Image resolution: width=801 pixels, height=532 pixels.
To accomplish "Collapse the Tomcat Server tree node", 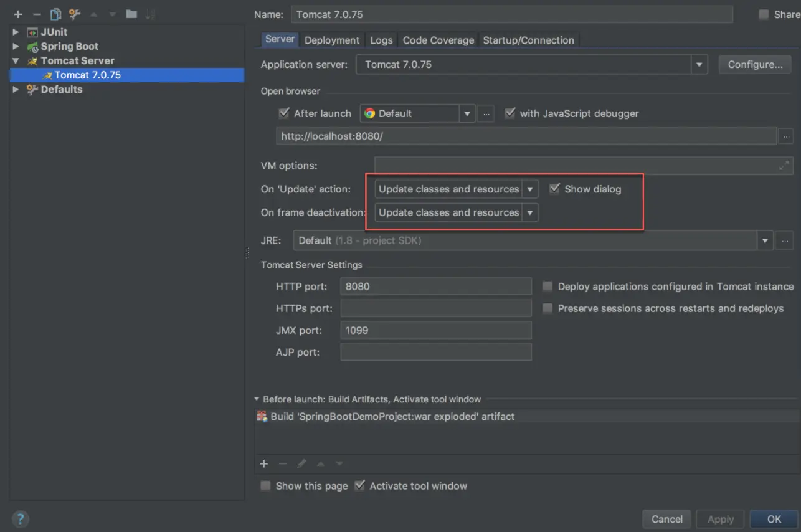I will pyautogui.click(x=16, y=61).
